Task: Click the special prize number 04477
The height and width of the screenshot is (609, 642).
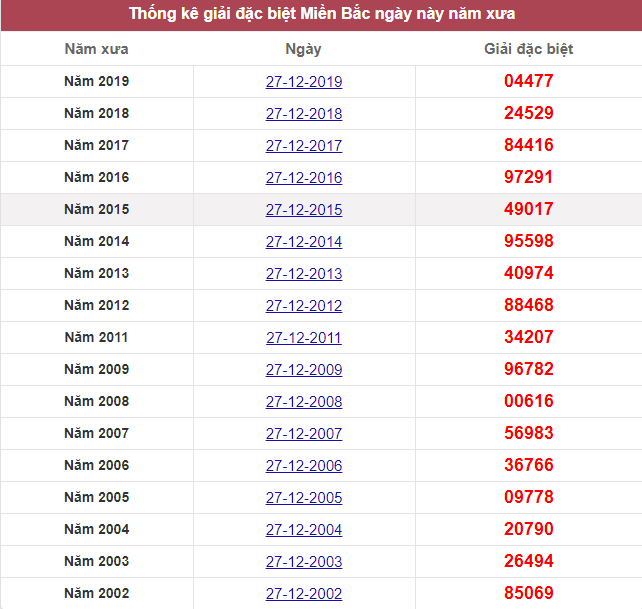Action: (x=529, y=81)
